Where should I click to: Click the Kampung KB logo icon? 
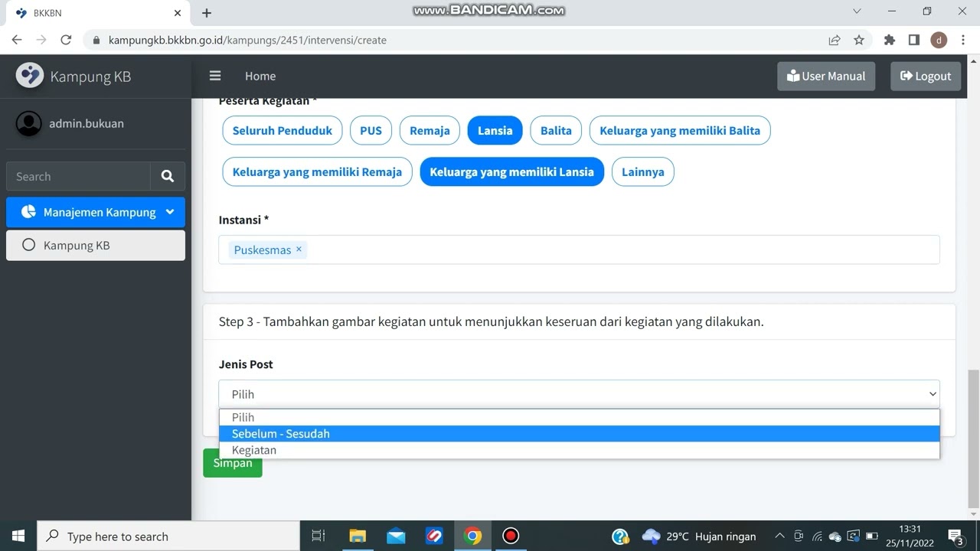30,75
